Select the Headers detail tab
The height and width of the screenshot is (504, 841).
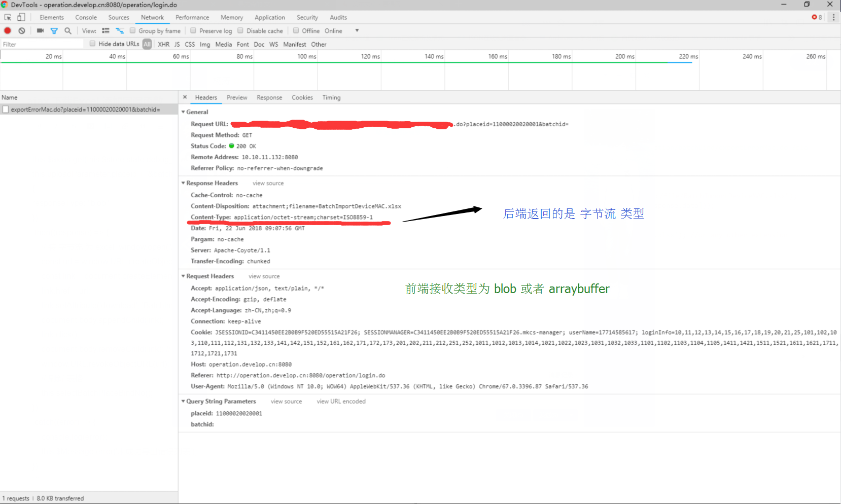tap(206, 97)
